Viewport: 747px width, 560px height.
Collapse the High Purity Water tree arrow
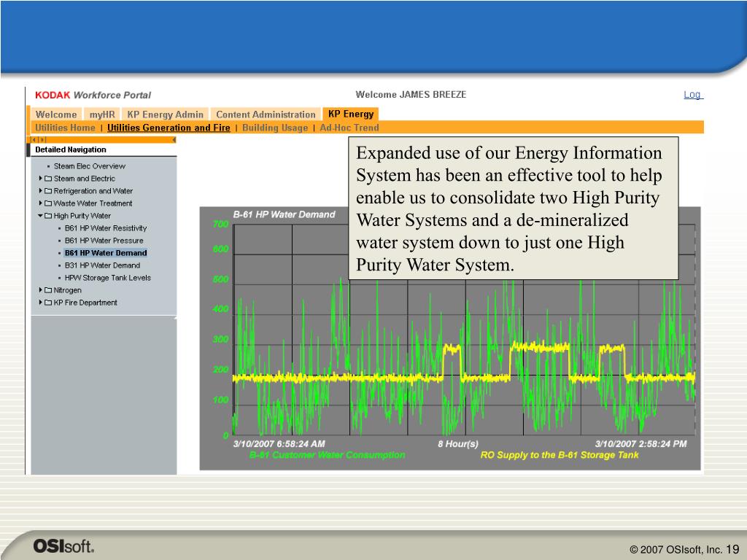pos(41,215)
